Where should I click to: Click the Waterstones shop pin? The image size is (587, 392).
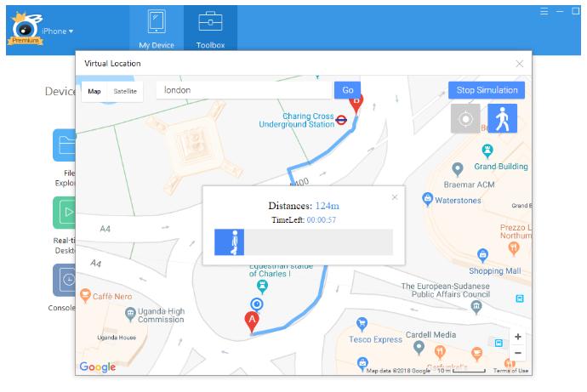[427, 199]
